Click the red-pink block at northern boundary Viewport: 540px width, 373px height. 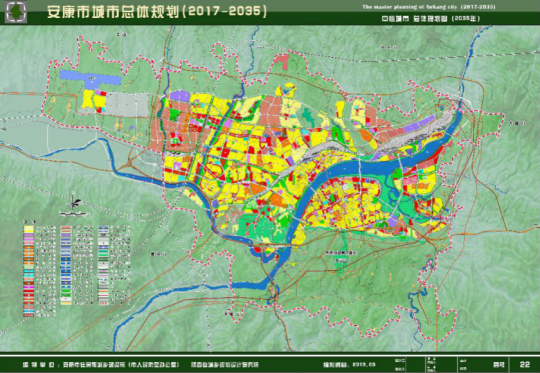[283, 61]
